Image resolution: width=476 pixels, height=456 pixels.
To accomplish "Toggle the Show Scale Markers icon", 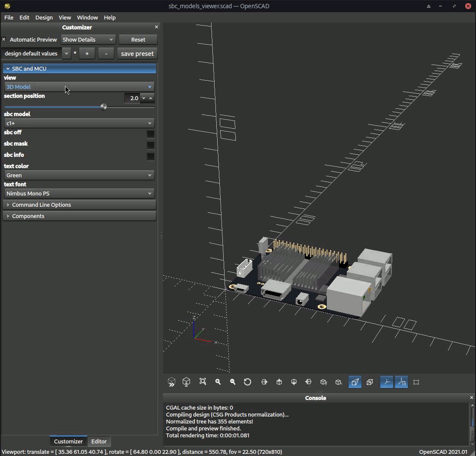I will pyautogui.click(x=401, y=382).
